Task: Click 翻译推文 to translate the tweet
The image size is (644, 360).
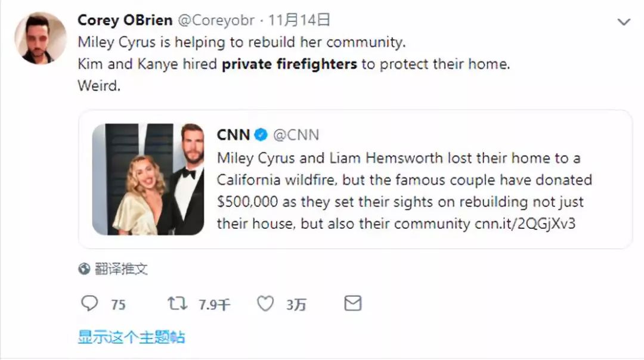Action: point(121,269)
